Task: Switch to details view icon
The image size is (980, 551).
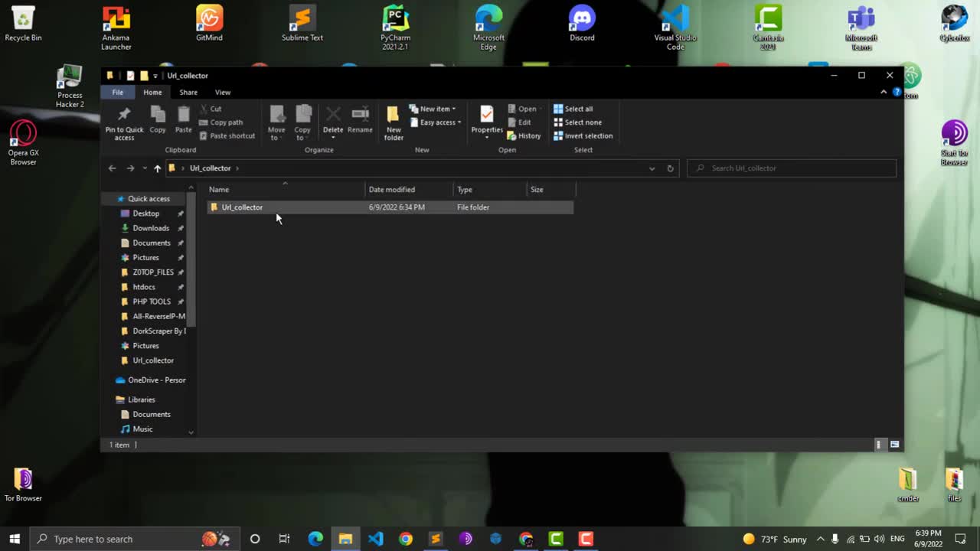Action: pos(879,445)
